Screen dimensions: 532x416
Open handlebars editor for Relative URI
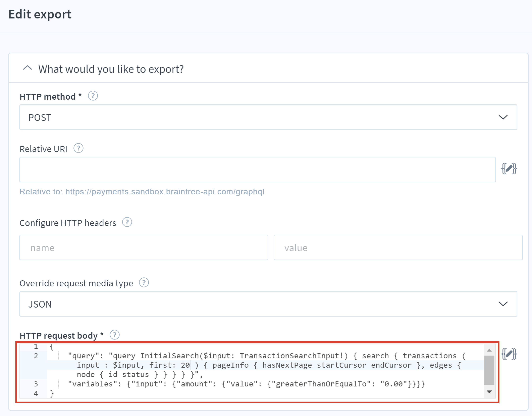[509, 169]
